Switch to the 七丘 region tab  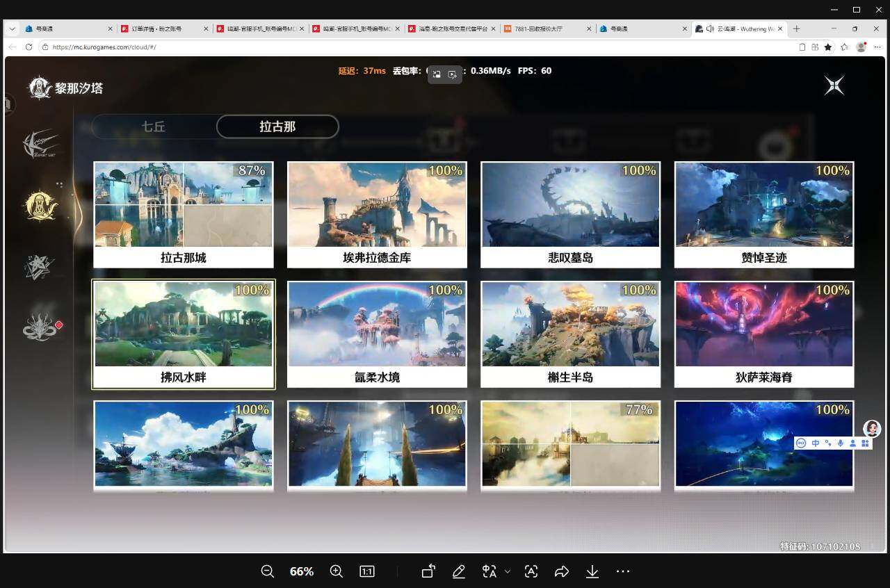[x=154, y=126]
